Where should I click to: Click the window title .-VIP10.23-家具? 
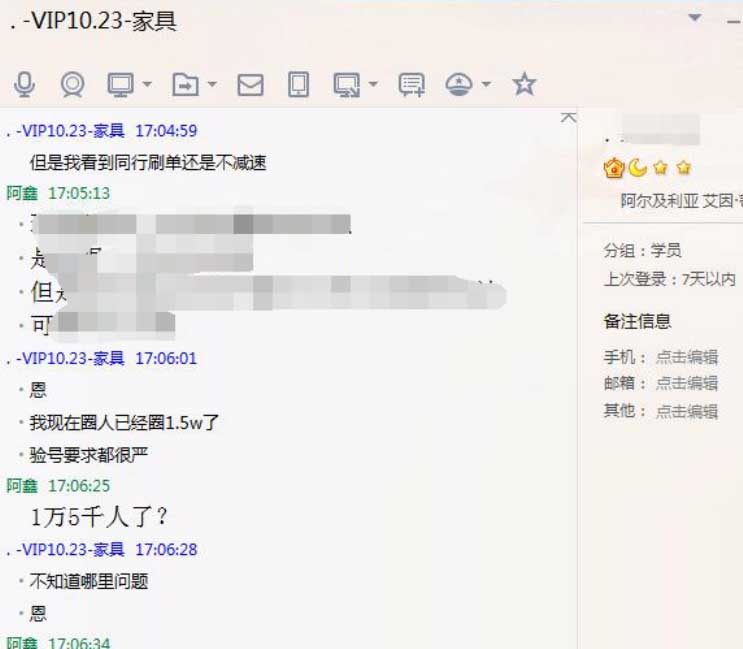click(93, 21)
